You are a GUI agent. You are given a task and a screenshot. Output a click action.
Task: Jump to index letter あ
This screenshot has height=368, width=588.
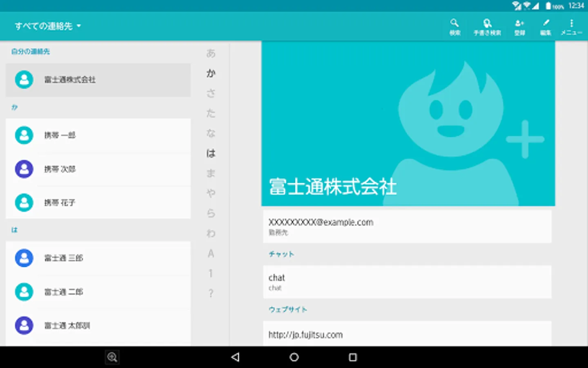pyautogui.click(x=211, y=53)
